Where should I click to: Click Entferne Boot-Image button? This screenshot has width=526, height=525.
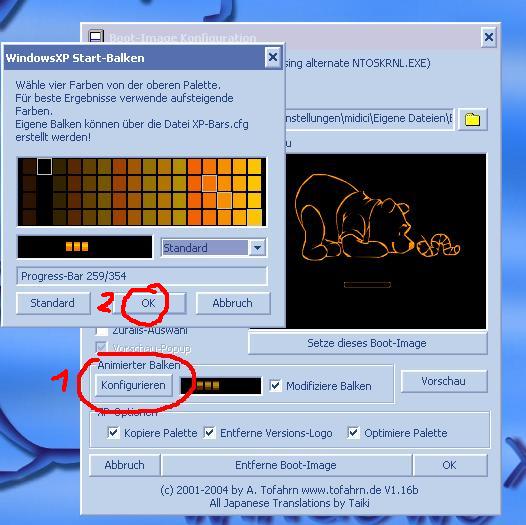point(286,465)
